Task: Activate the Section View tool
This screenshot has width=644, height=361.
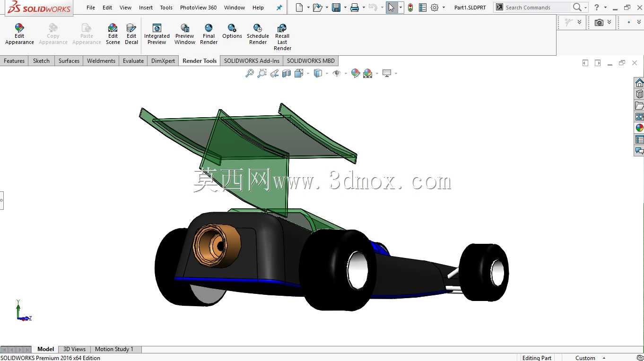Action: coord(287,73)
